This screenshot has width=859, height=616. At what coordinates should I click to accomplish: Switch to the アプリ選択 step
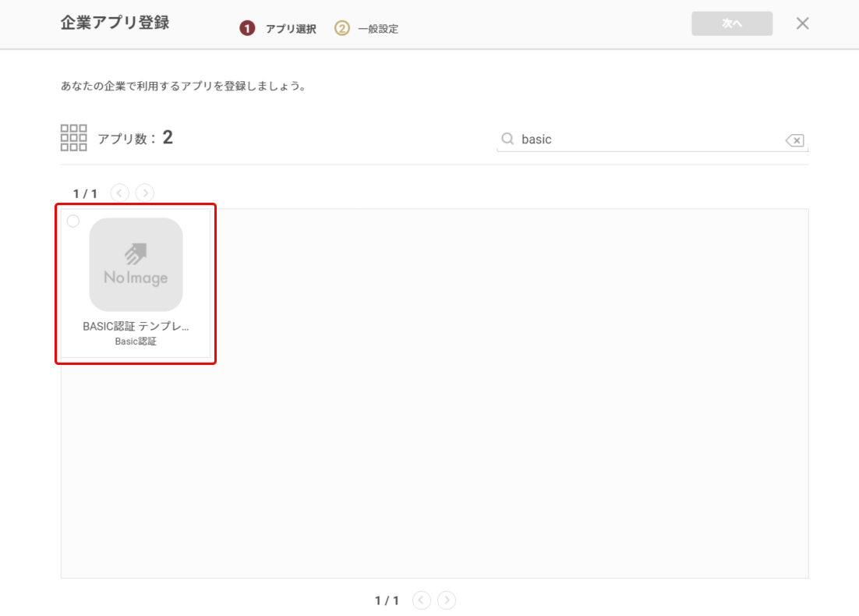291,29
